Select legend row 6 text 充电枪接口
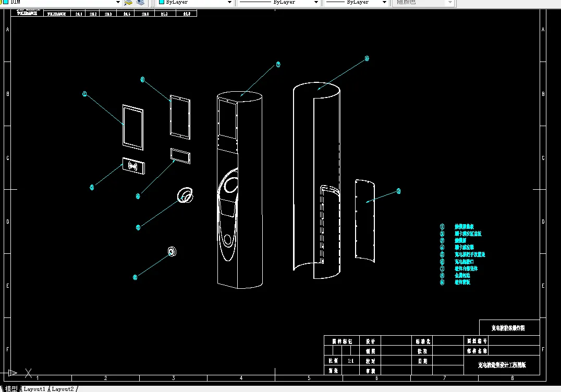Screen dimensions: 561x392 pyautogui.click(x=464, y=262)
